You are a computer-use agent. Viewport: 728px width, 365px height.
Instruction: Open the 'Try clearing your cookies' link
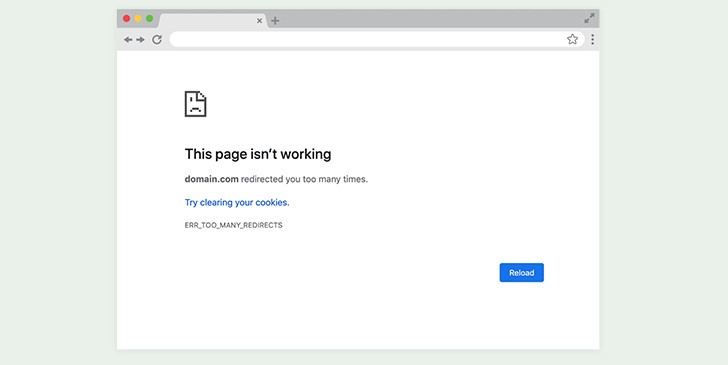237,202
